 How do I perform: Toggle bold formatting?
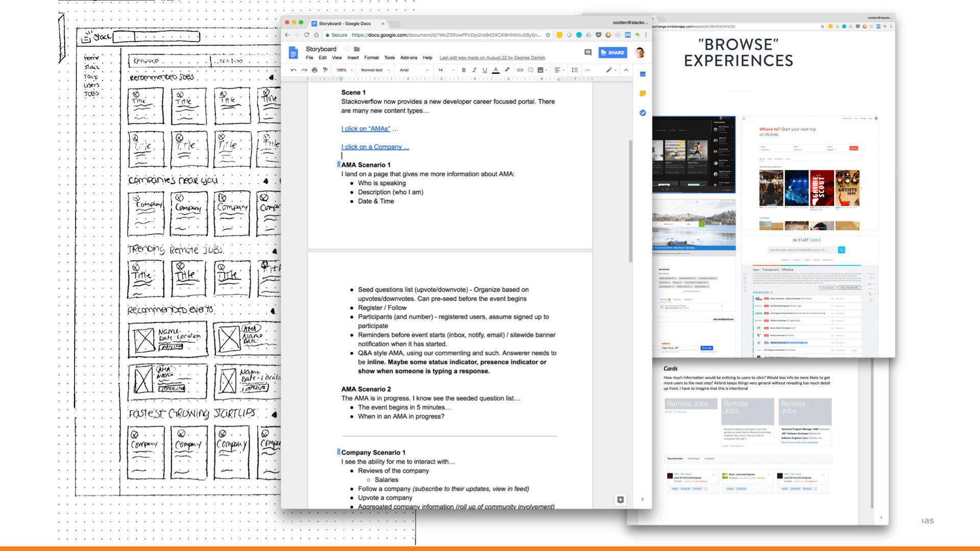463,70
